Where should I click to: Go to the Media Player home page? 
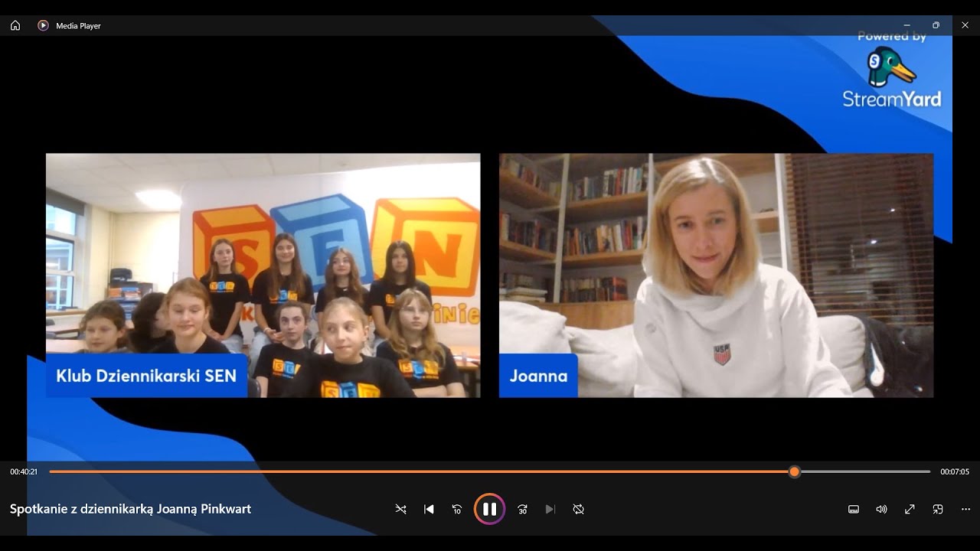pos(15,25)
